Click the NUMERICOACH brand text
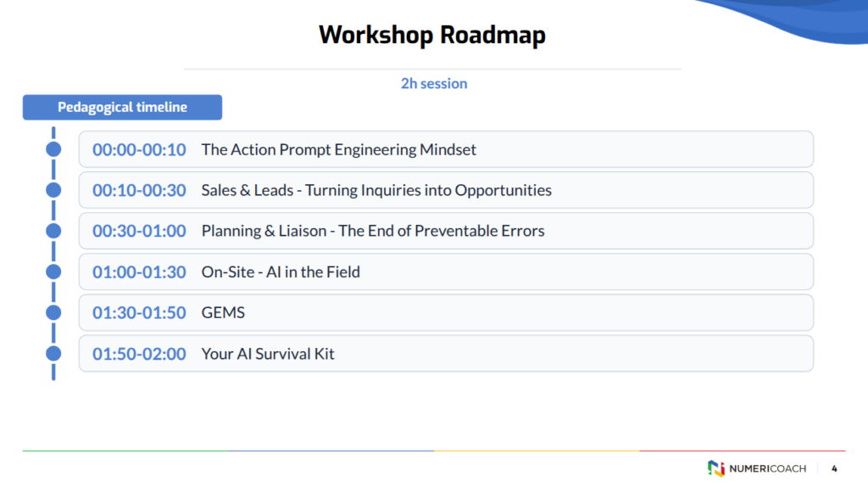 (768, 468)
